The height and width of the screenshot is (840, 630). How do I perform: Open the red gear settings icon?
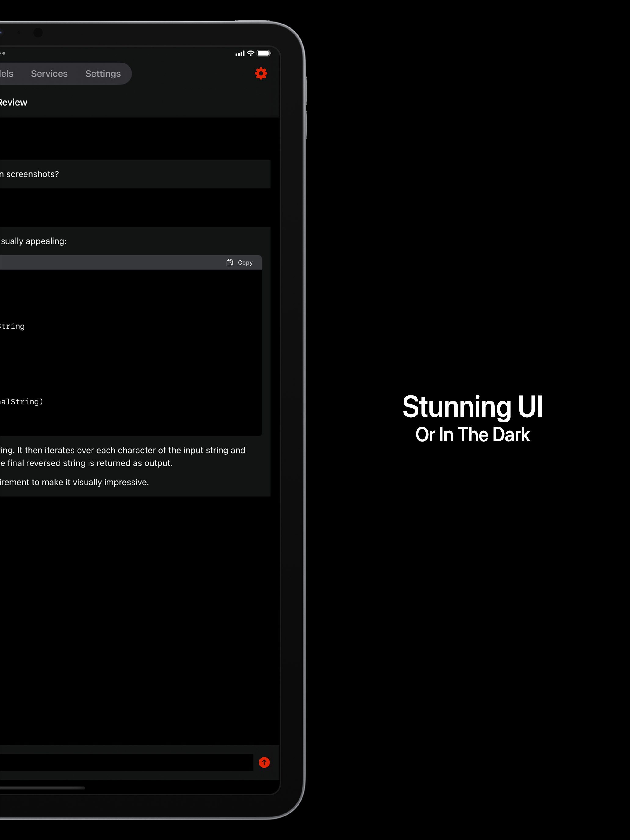pos(261,73)
